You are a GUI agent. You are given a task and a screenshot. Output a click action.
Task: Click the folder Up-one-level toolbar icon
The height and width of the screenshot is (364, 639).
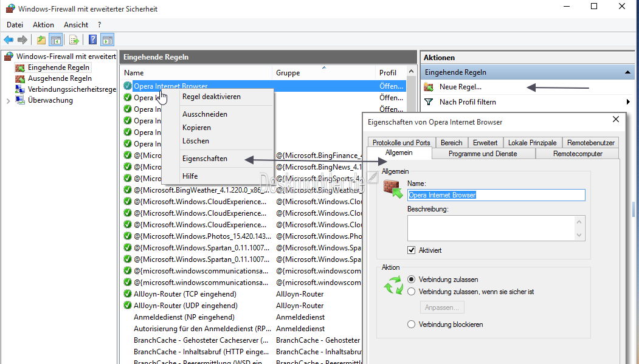pos(41,39)
